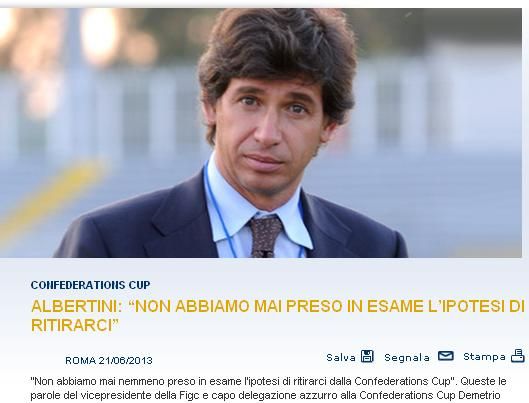This screenshot has height=403, width=529.
Task: Click the blue lanyard in the photo
Action: 219,209
